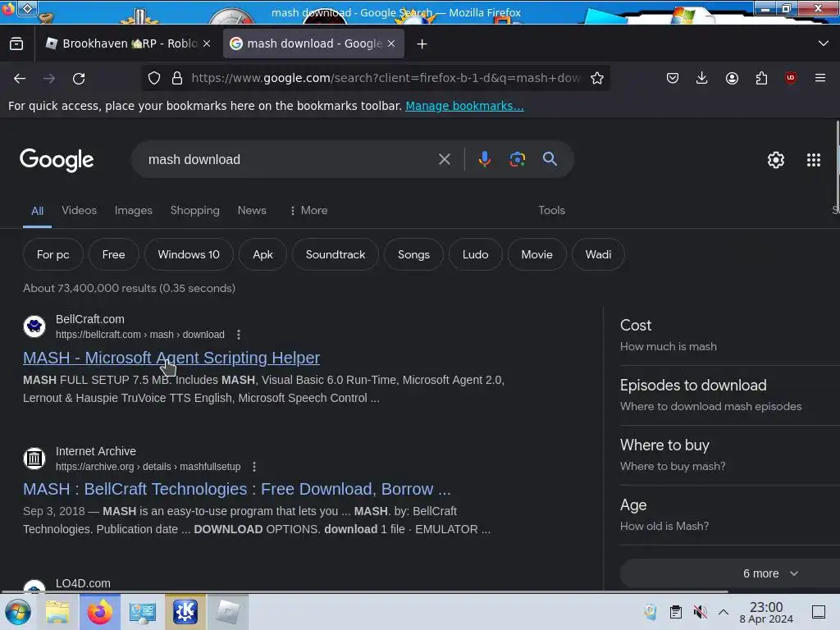Open the extensions puzzle icon

pyautogui.click(x=761, y=78)
